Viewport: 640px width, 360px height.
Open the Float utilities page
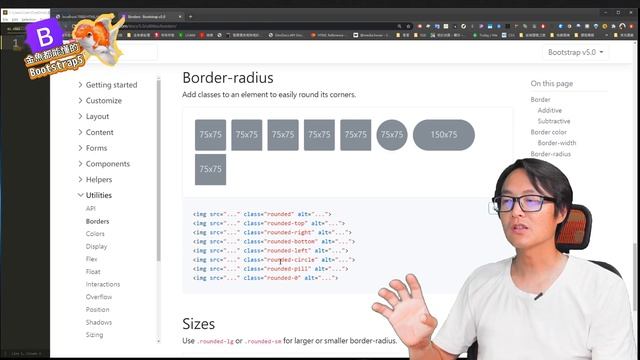click(93, 272)
